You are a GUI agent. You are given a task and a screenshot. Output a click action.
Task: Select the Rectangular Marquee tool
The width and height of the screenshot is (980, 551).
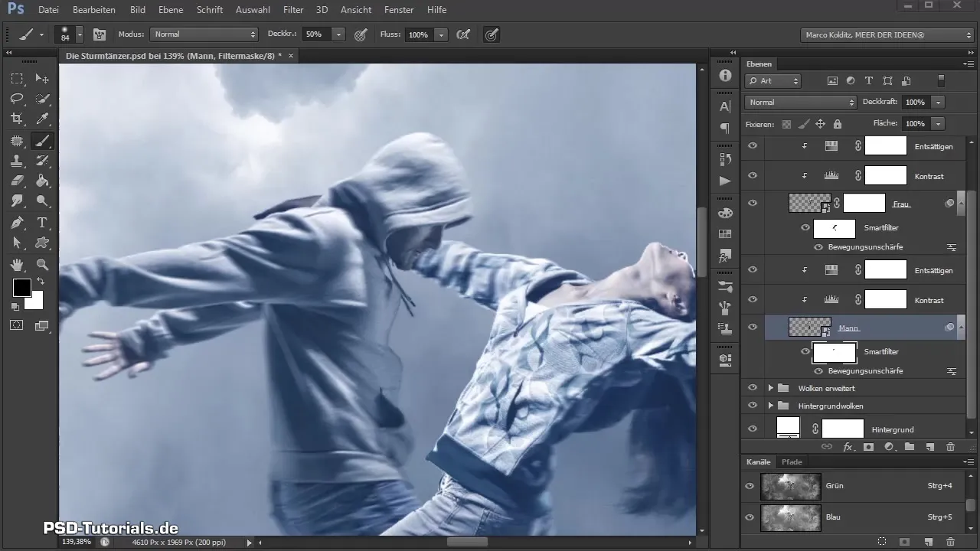coord(17,79)
